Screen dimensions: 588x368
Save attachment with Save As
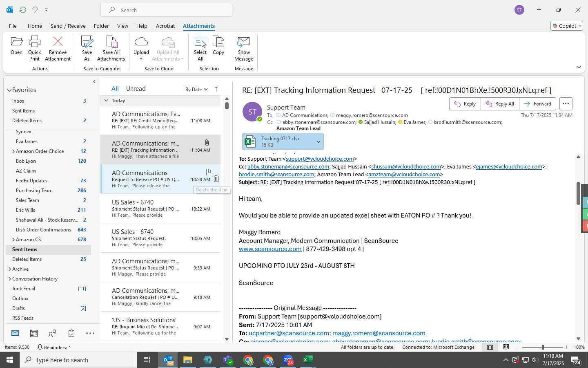(x=87, y=48)
